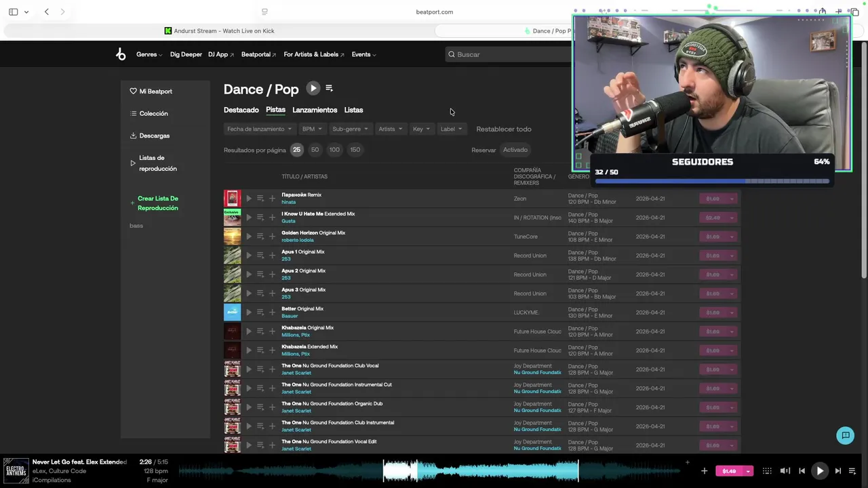The image size is (868, 488).
Task: Toggle the browser sidebar icon
Action: pos(13,12)
